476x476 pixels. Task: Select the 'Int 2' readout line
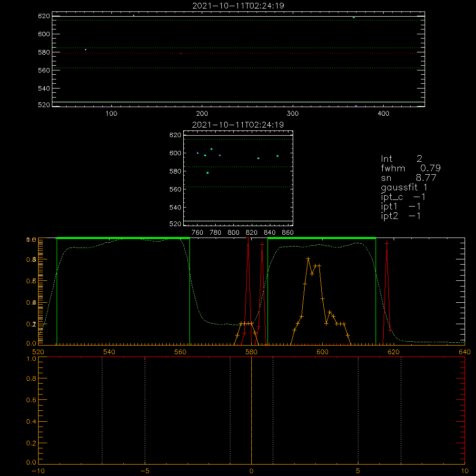(401, 159)
